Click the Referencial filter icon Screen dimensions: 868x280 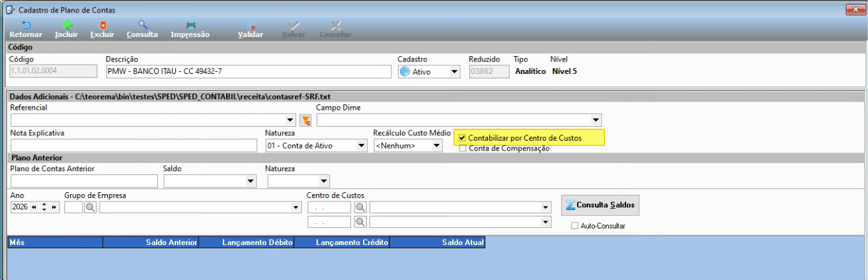point(305,120)
